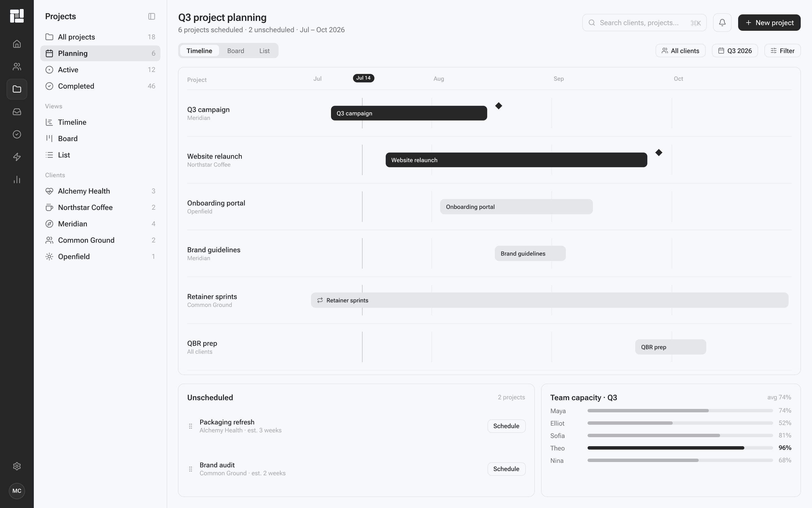Click the app logo in the rail
Screen dimensions: 812x508
[x=17, y=16]
